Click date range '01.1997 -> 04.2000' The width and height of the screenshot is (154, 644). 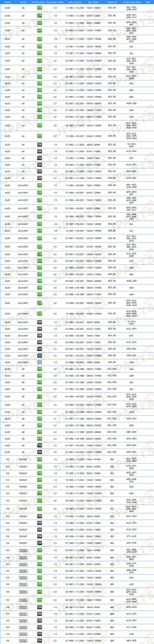pos(75,445)
